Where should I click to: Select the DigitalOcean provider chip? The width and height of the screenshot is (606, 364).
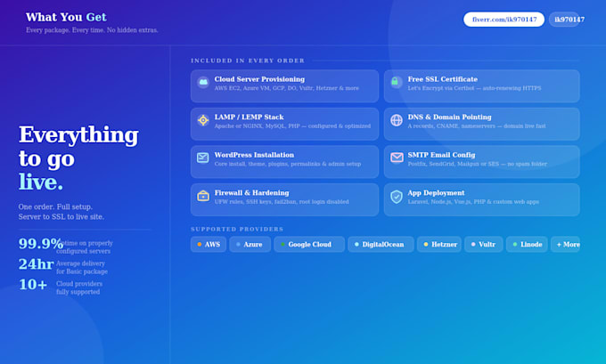point(381,245)
